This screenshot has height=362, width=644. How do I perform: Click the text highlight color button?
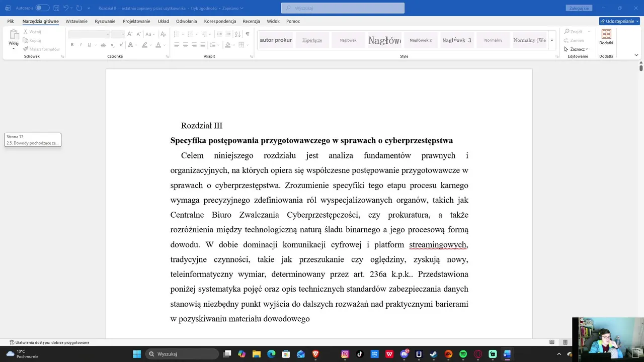coord(144,45)
